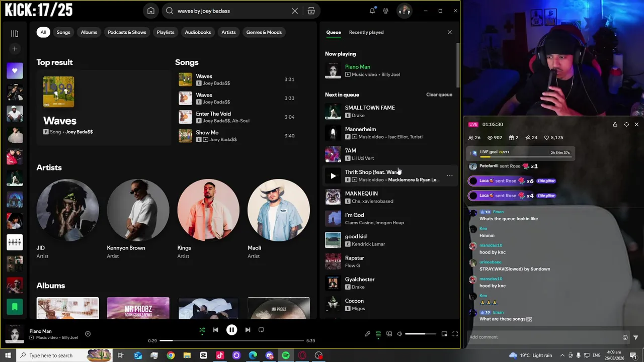Open the Waves top result card

tap(103, 108)
